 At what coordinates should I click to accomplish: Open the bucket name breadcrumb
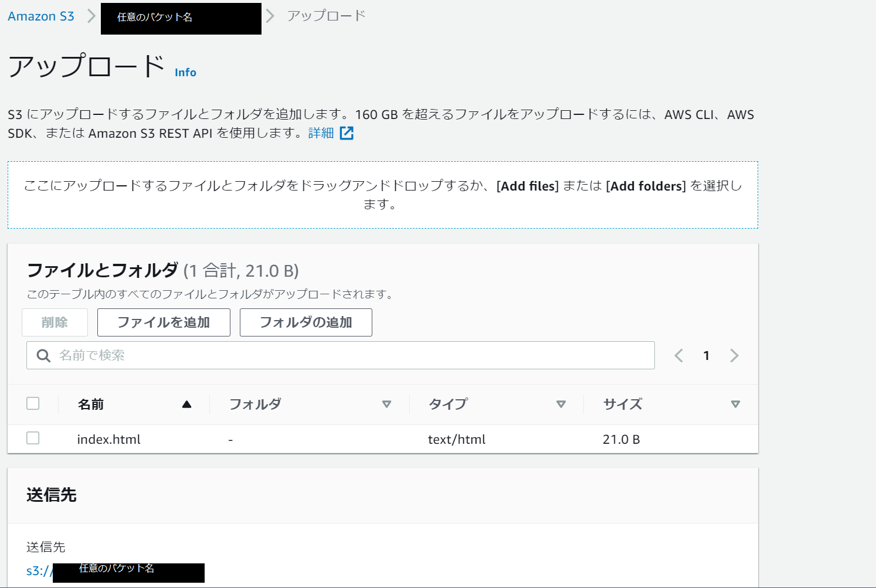pyautogui.click(x=181, y=19)
